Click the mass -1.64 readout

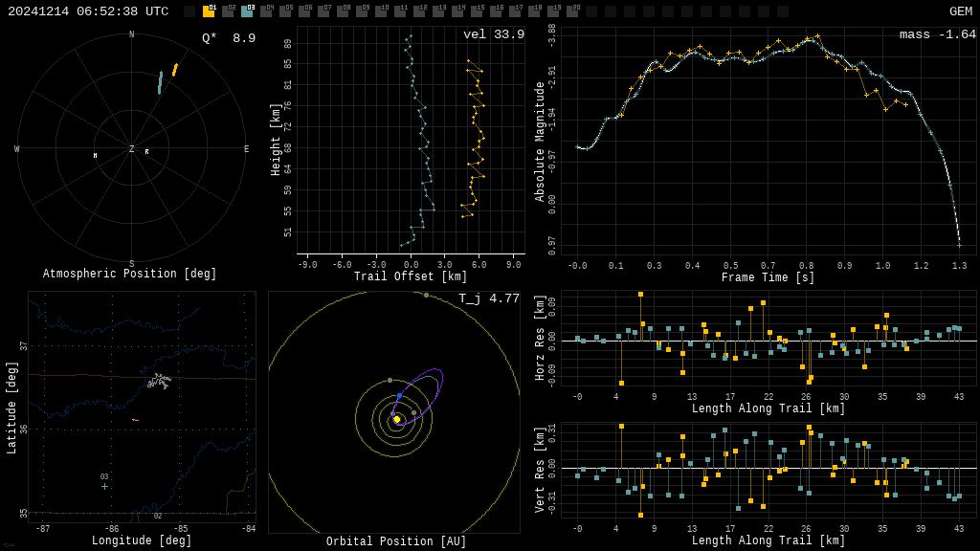937,35
